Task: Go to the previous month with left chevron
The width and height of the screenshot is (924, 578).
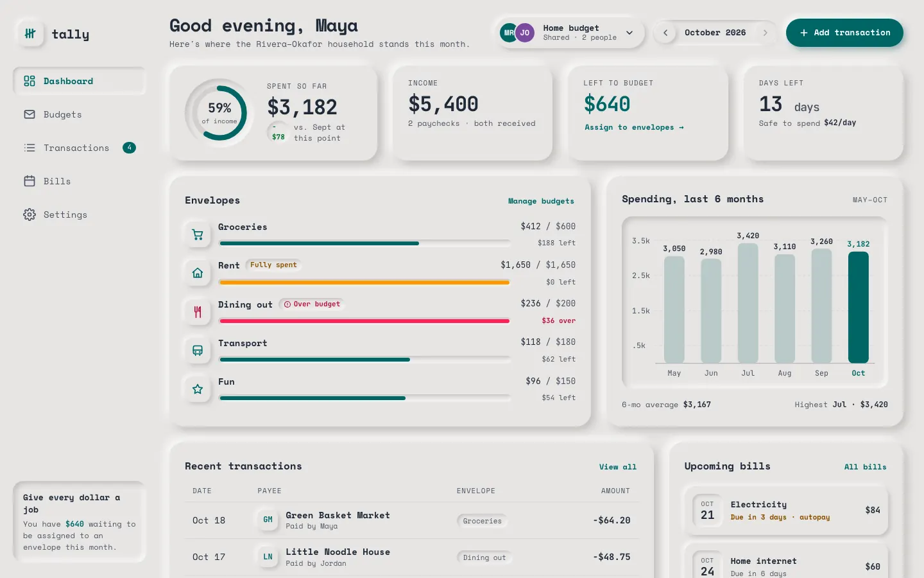Action: (665, 33)
